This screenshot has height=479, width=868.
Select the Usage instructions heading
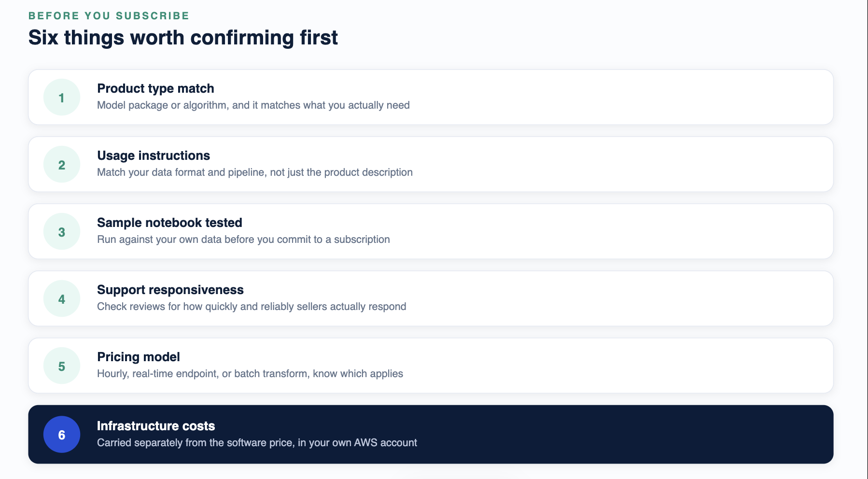point(154,155)
